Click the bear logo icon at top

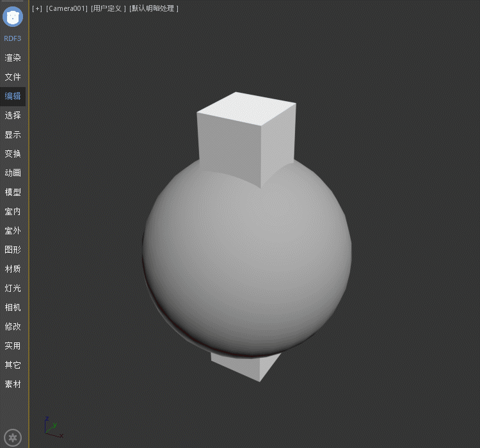(13, 15)
